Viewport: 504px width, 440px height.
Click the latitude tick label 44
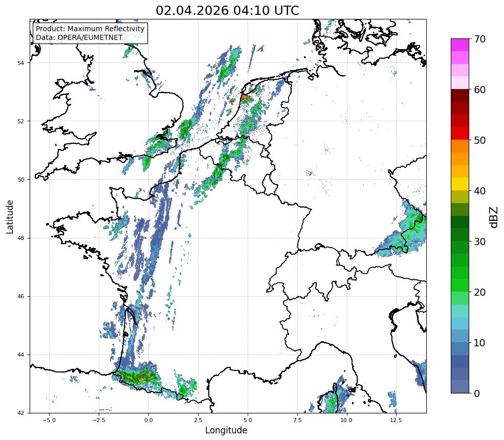point(20,355)
